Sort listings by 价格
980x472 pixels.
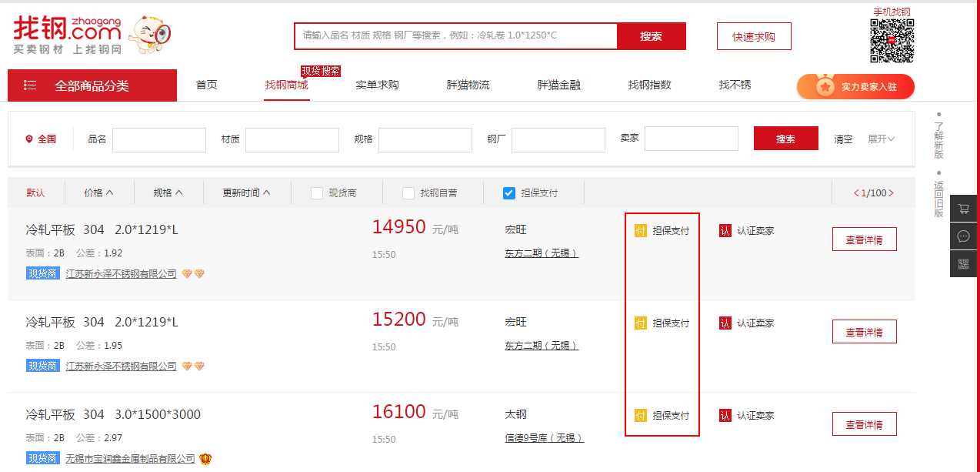coord(98,193)
